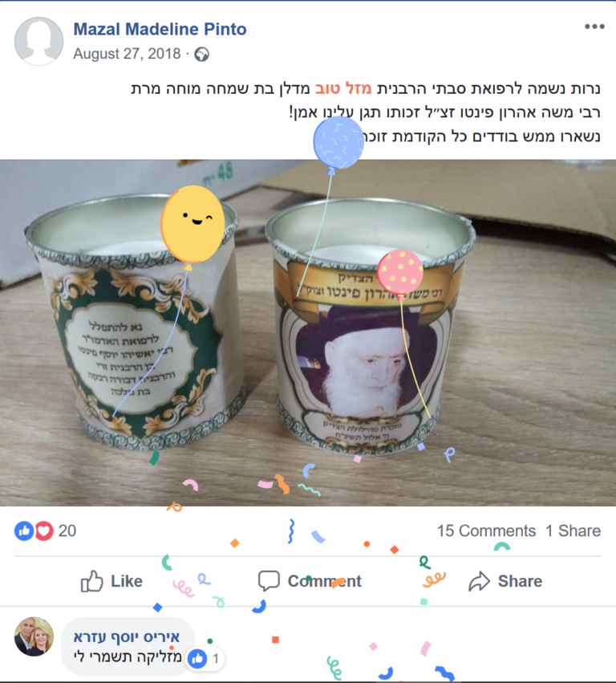Image resolution: width=616 pixels, height=683 pixels.
Task: Click the red heart reaction icon
Action: pos(43,531)
